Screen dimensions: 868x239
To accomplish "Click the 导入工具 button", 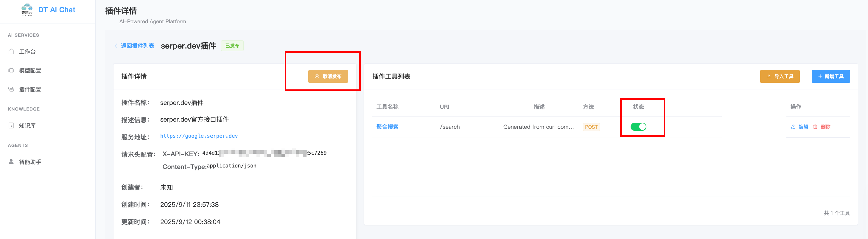I will coord(780,77).
